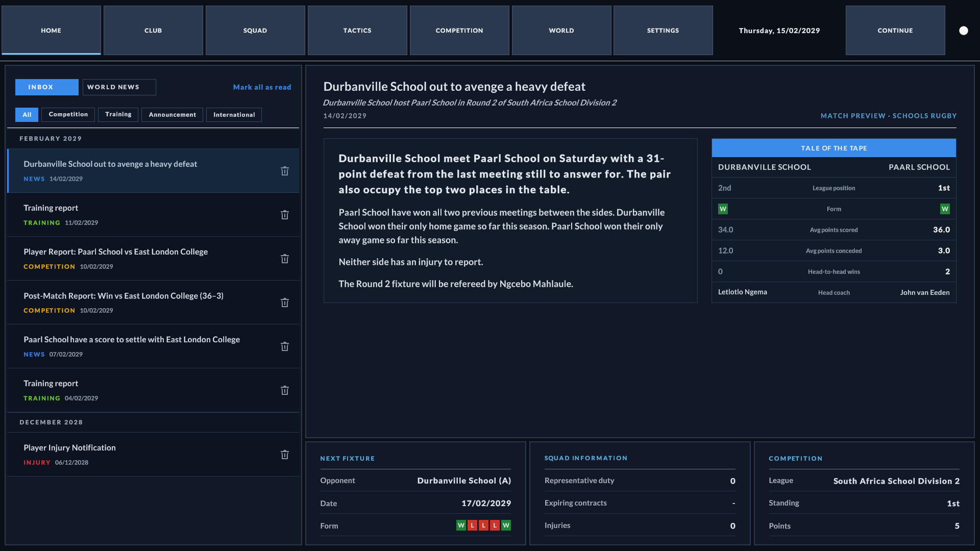Click the opponent Durbanville School (A)
This screenshot has height=551, width=980.
point(464,481)
